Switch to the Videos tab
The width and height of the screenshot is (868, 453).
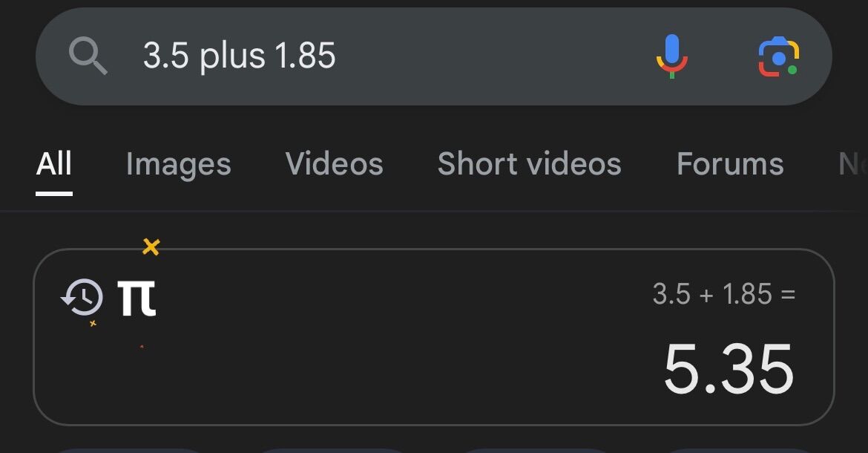pos(335,164)
